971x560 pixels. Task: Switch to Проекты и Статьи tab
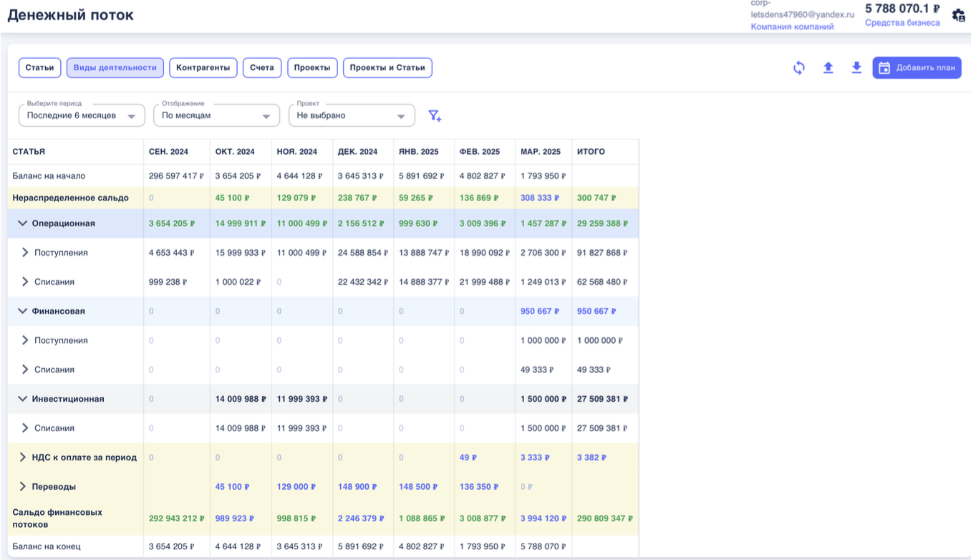click(387, 68)
